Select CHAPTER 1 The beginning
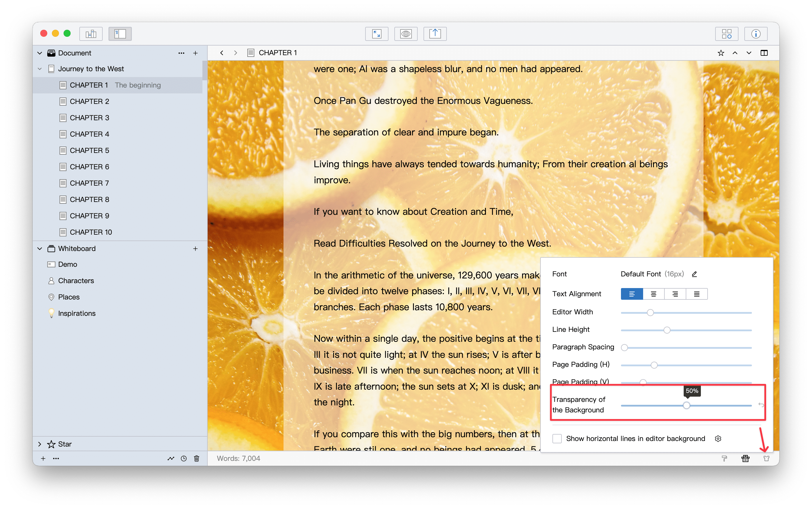Image resolution: width=812 pixels, height=509 pixels. (118, 85)
